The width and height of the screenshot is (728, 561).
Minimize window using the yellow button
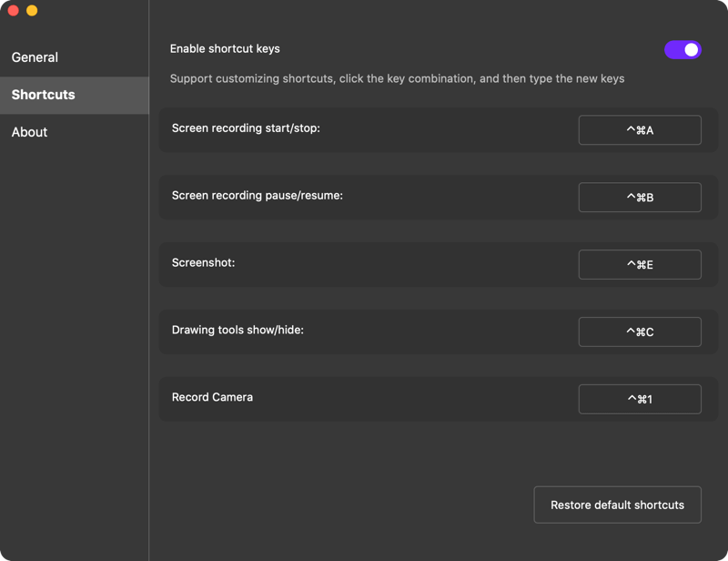point(32,10)
